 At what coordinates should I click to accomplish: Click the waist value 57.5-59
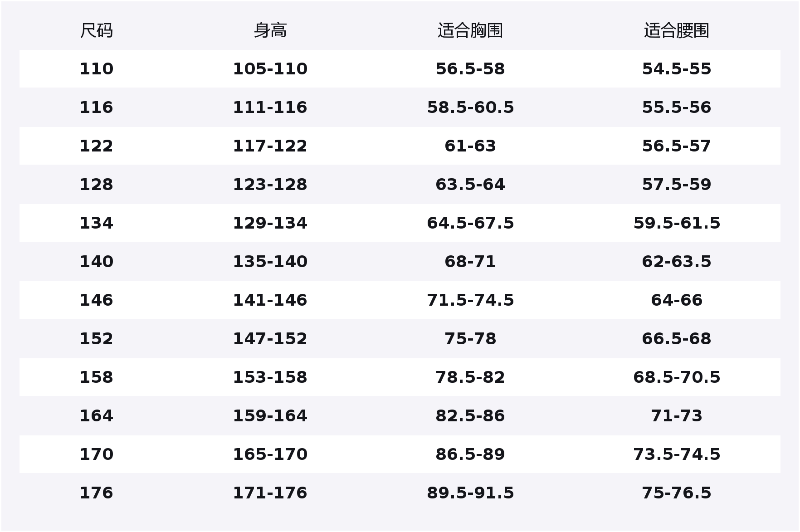pos(676,185)
